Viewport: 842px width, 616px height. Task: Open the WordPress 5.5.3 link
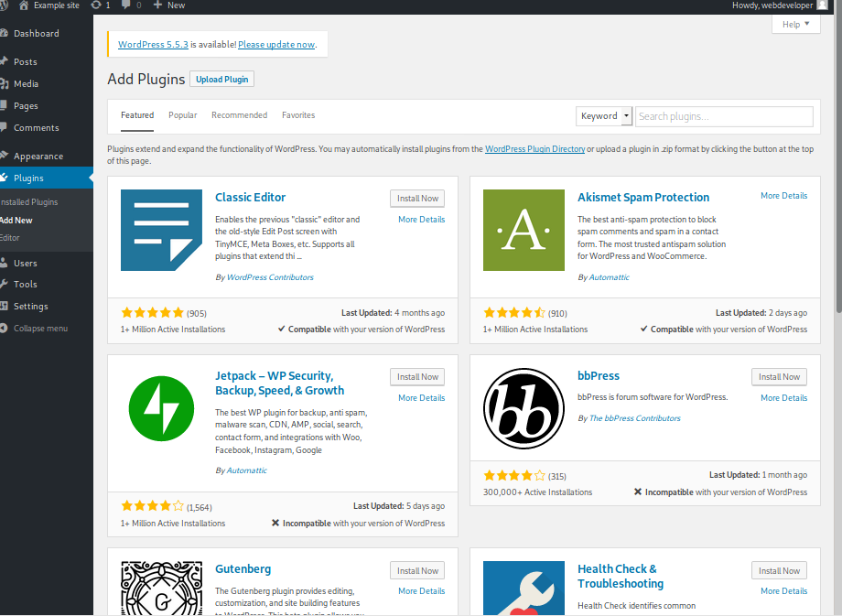[x=153, y=45]
